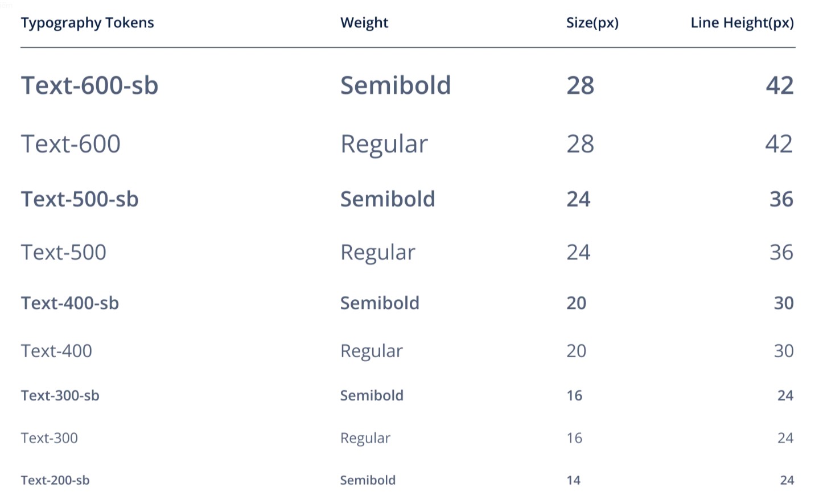
Task: Click Regular weight in Text-500 row
Action: [x=377, y=252]
